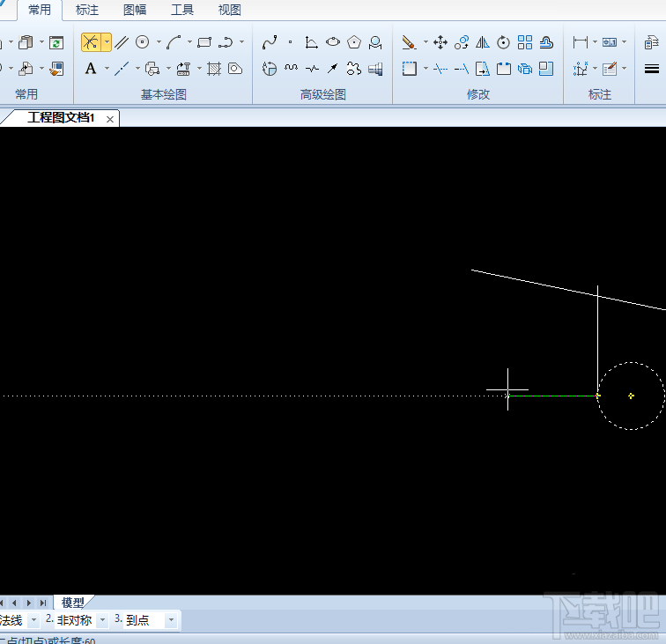The image size is (666, 644).
Task: Select the parallel line tool
Action: 122,42
